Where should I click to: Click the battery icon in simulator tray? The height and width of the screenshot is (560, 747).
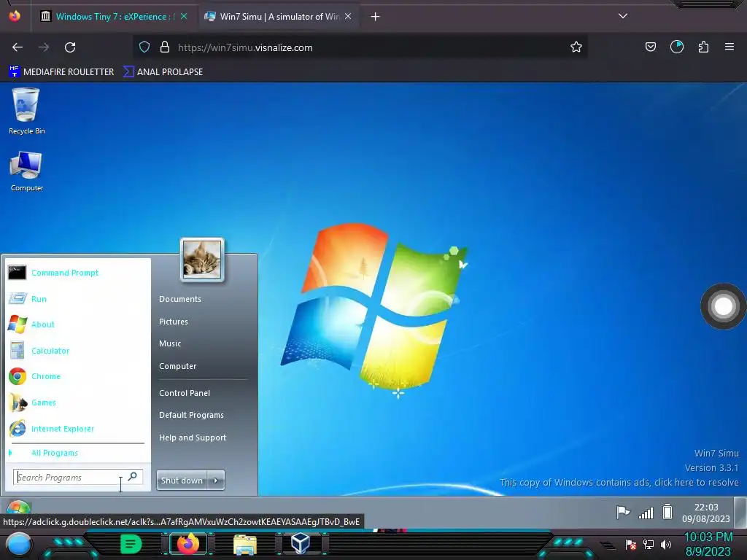click(x=667, y=512)
